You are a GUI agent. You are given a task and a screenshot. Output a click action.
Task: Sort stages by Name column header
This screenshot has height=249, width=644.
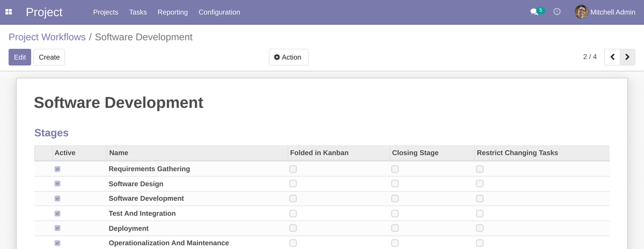(119, 153)
